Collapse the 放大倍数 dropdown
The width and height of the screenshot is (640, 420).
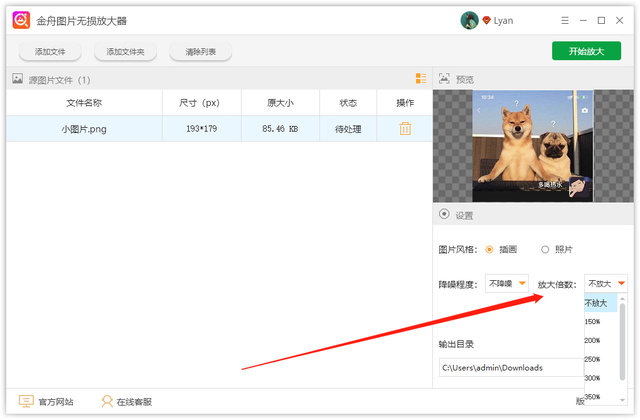[x=606, y=283]
